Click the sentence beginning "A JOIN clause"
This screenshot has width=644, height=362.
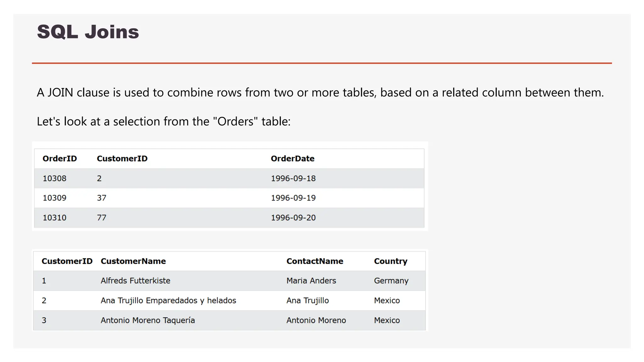[x=320, y=93]
